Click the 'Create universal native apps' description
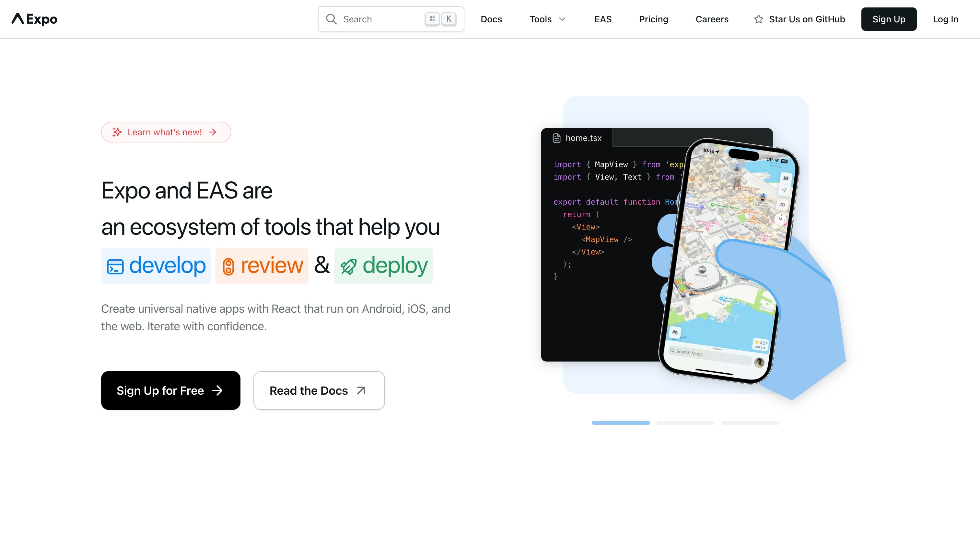980x542 pixels. pyautogui.click(x=276, y=317)
